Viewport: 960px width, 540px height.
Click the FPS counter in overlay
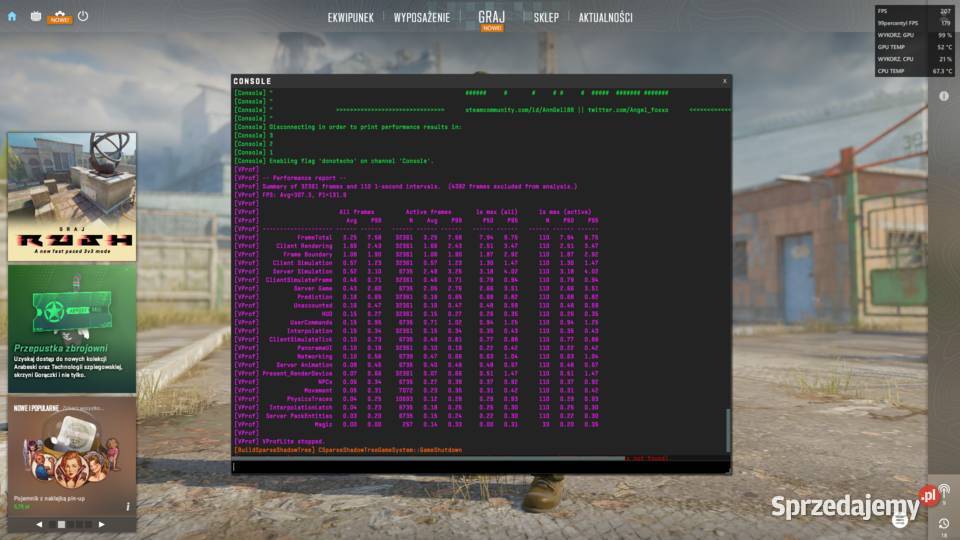point(915,11)
